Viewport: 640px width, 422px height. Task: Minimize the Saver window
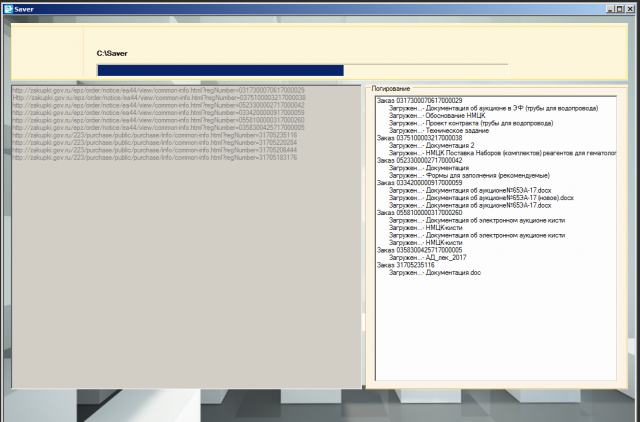click(x=610, y=9)
